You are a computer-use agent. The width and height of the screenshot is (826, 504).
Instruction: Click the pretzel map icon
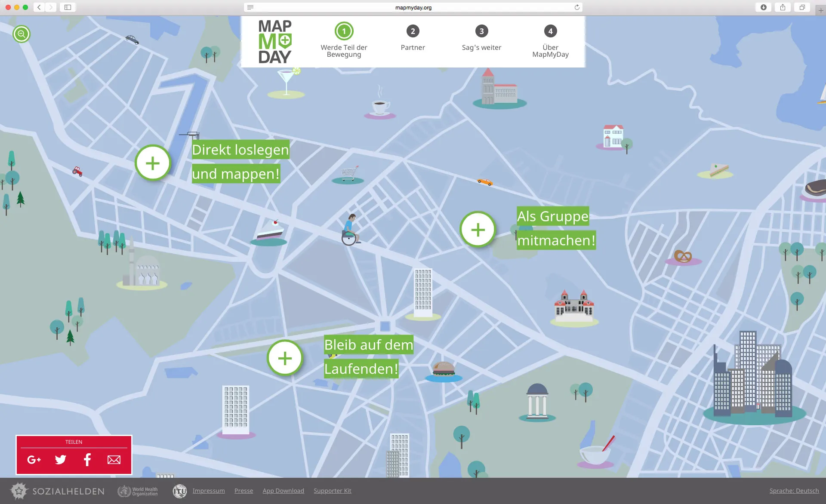[683, 257]
